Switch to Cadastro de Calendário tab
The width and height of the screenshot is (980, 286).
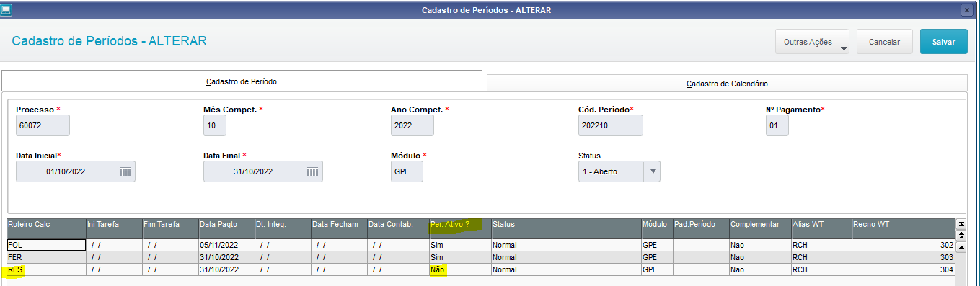pos(727,84)
